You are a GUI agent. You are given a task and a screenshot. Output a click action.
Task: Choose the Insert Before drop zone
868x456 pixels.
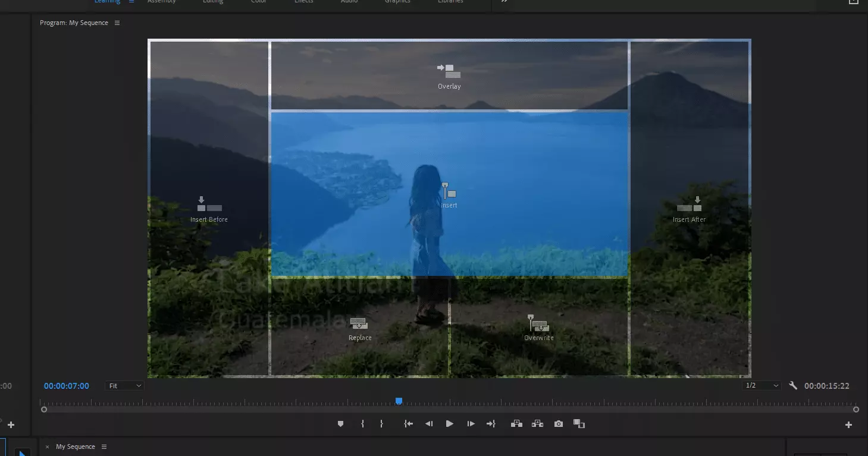(209, 209)
